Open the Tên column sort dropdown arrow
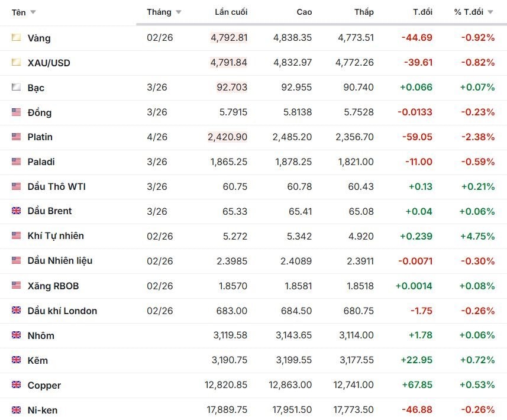This screenshot has width=507, height=420. pos(33,12)
